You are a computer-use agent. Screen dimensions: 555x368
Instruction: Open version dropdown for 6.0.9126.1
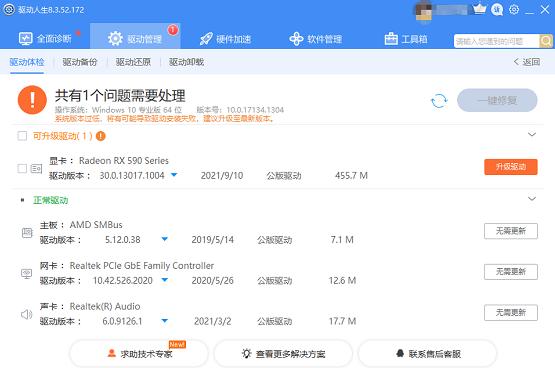(165, 321)
